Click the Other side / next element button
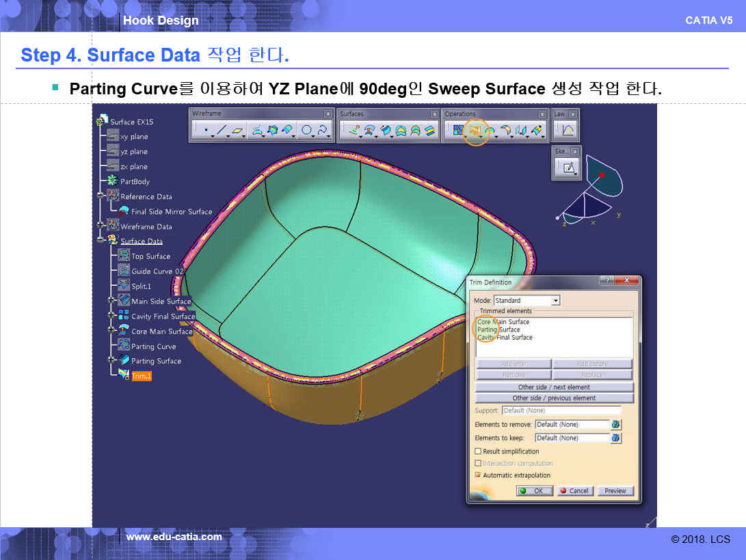 pyautogui.click(x=554, y=387)
